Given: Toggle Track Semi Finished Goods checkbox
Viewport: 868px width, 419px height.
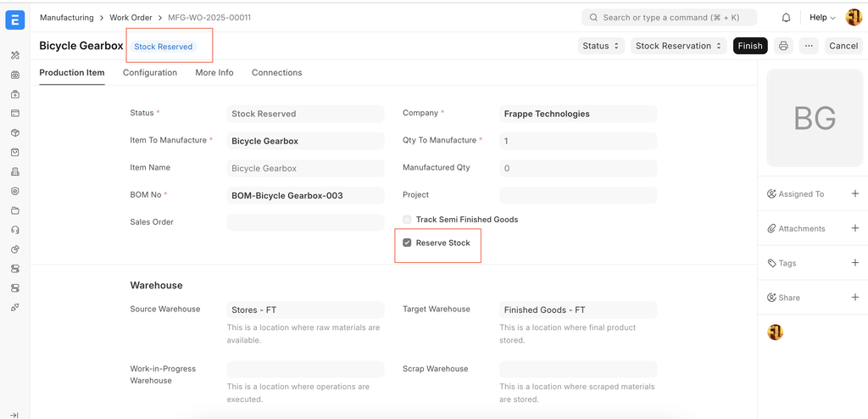Looking at the screenshot, I should [408, 220].
